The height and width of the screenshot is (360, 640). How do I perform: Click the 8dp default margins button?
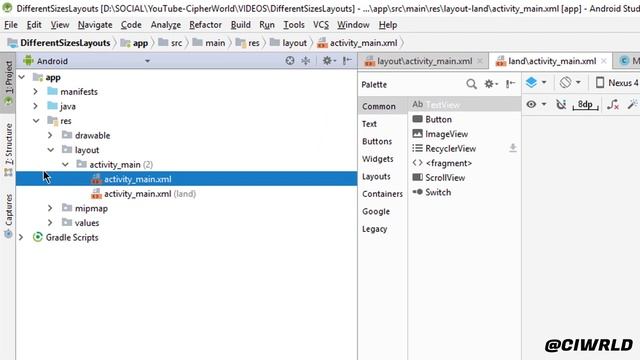pyautogui.click(x=585, y=104)
